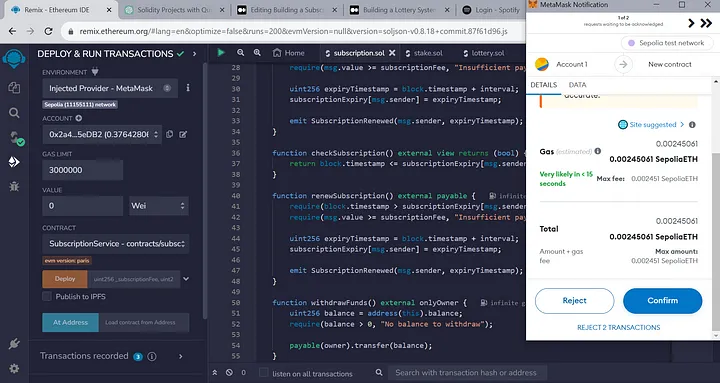The width and height of the screenshot is (720, 383).
Task: Open the File Explorer icon in sidebar
Action: tap(14, 88)
